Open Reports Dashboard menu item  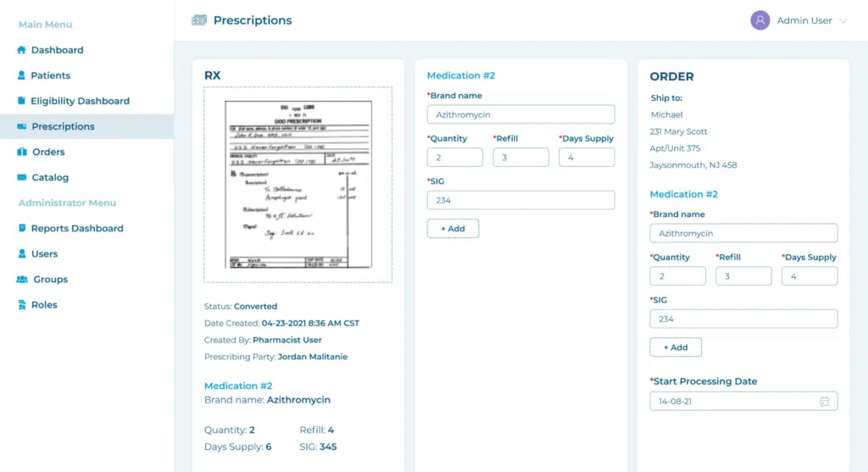pyautogui.click(x=77, y=228)
